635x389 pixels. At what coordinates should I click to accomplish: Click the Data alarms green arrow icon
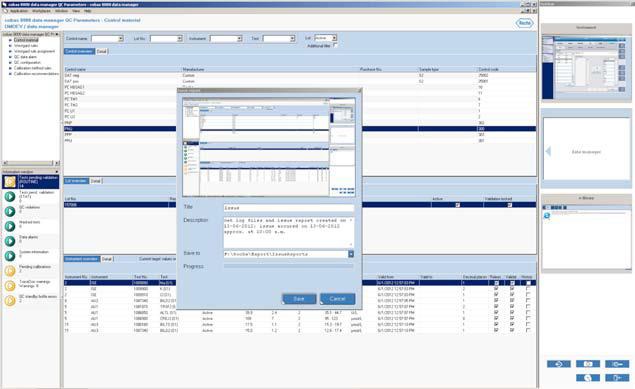[10, 241]
